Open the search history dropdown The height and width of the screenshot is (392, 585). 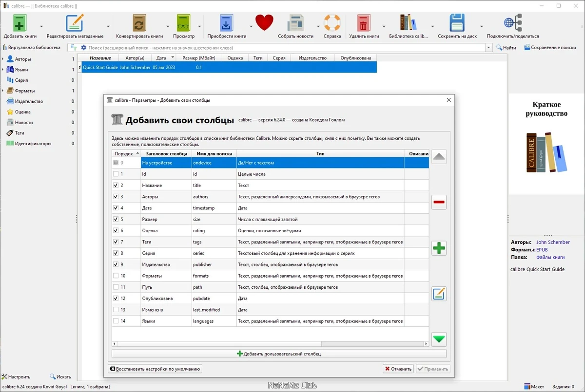(488, 48)
